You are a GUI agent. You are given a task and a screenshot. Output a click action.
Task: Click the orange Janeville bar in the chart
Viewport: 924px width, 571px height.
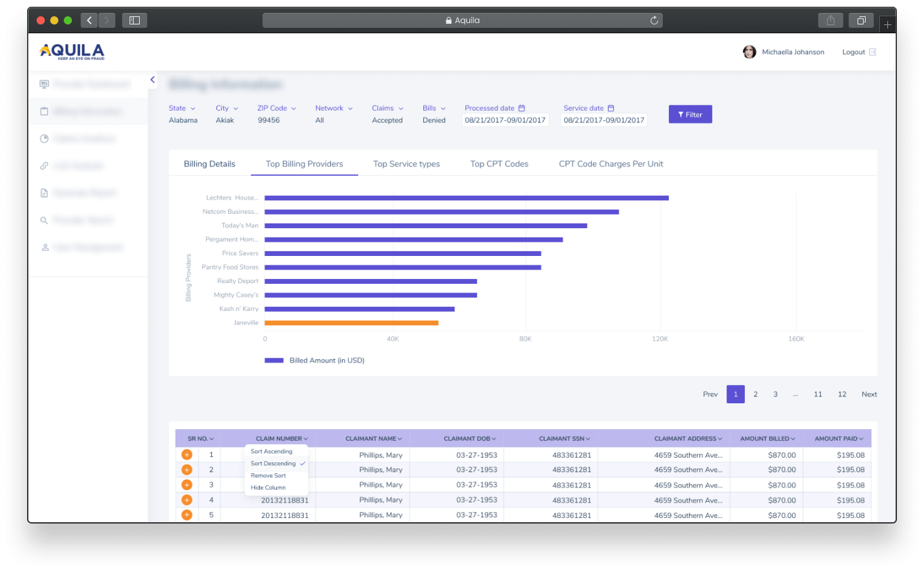click(351, 323)
